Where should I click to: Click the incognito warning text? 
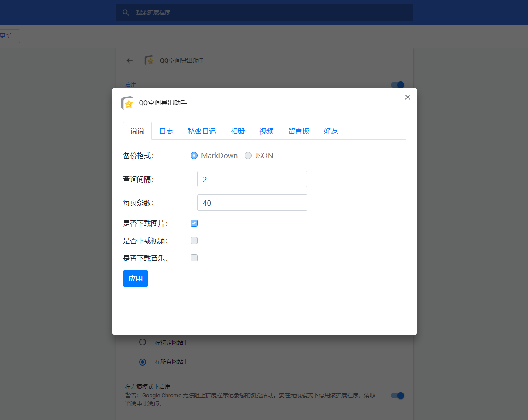pos(250,400)
